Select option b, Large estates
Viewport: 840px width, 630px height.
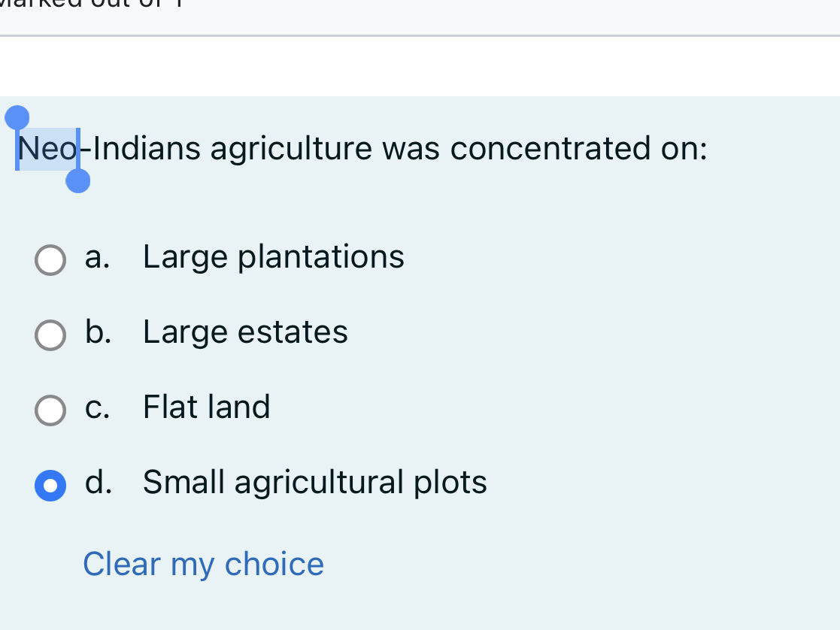click(50, 335)
